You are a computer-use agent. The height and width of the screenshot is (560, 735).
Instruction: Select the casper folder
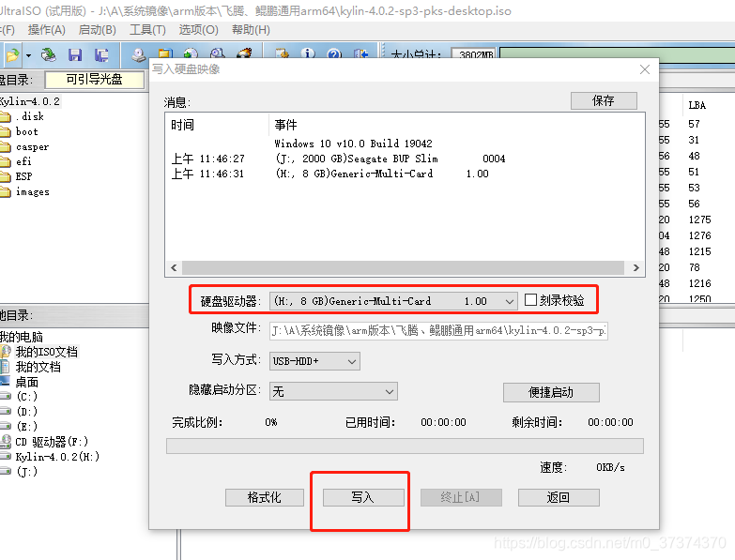32,146
